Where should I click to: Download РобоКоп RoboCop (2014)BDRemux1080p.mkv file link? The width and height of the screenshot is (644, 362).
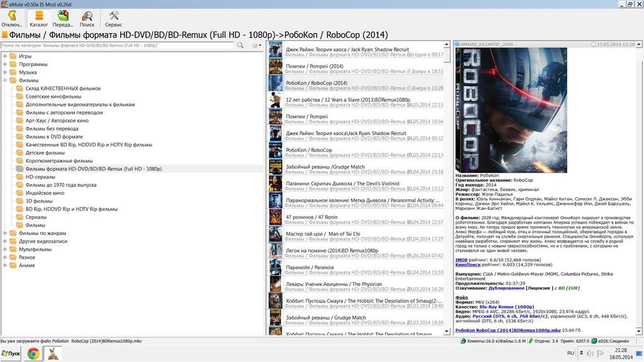pos(508,331)
